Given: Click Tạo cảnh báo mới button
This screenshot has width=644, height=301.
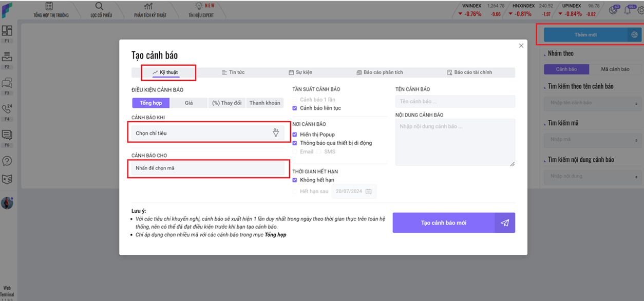Looking at the screenshot, I should (444, 223).
